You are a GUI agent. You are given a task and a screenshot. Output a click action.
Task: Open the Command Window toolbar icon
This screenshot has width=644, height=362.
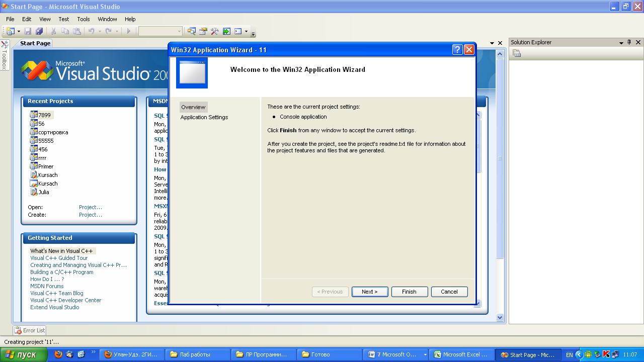point(238,31)
